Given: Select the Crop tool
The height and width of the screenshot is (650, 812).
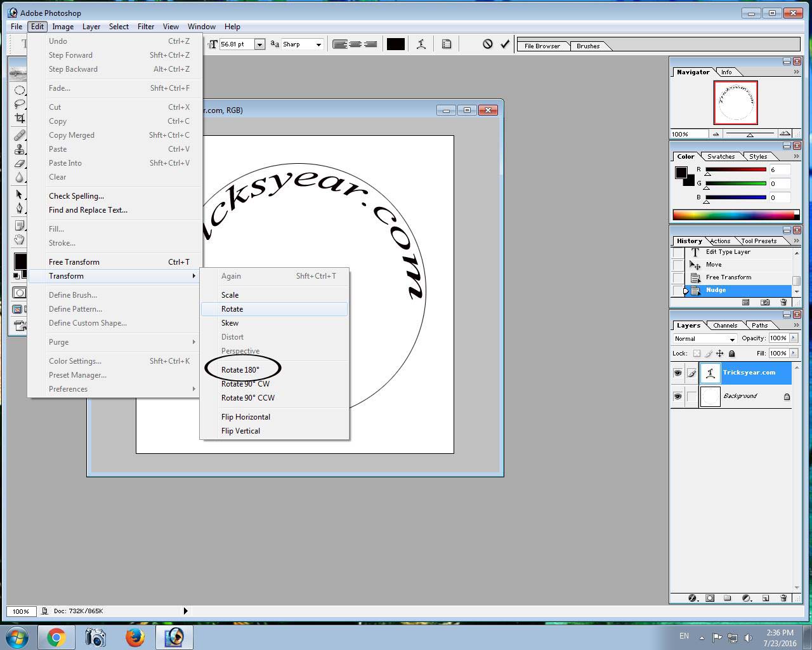Looking at the screenshot, I should click(x=19, y=118).
